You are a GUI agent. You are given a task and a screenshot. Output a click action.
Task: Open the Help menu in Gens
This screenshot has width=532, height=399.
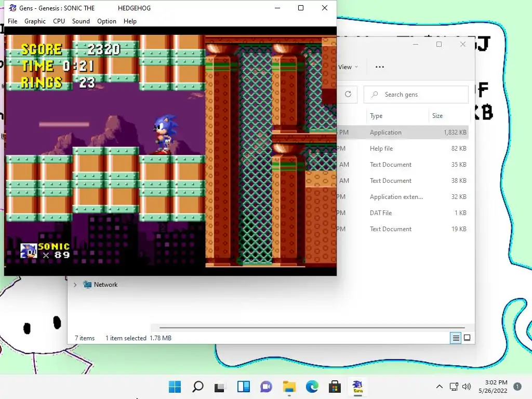[130, 21]
